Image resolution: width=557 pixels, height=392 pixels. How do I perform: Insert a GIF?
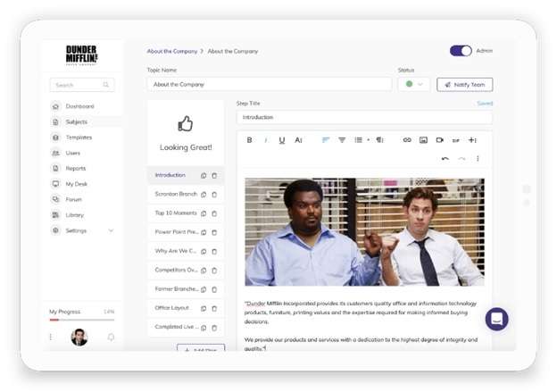click(x=456, y=140)
